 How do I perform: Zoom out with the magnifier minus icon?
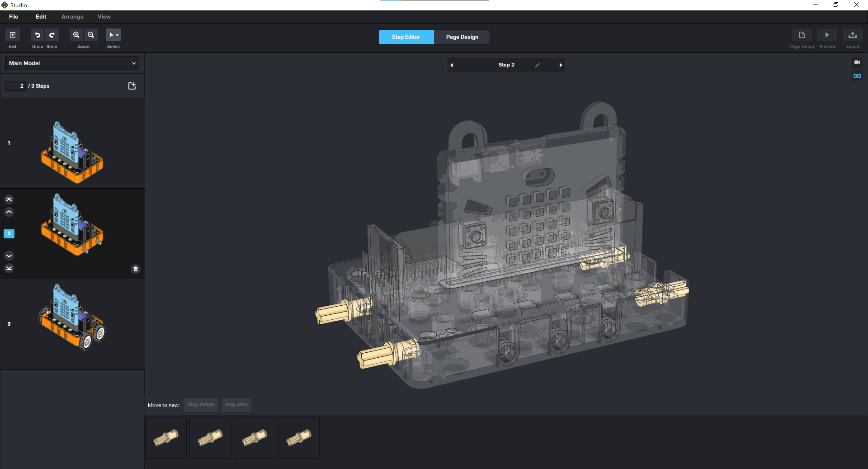pyautogui.click(x=91, y=35)
